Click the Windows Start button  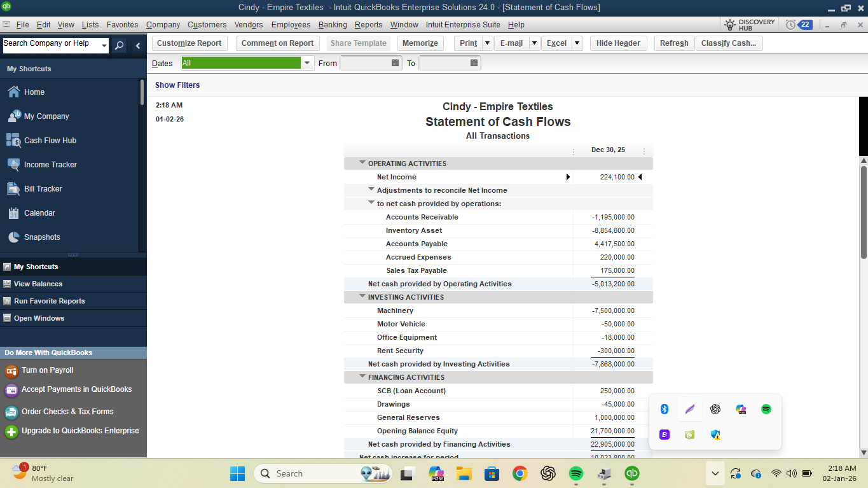coord(237,473)
